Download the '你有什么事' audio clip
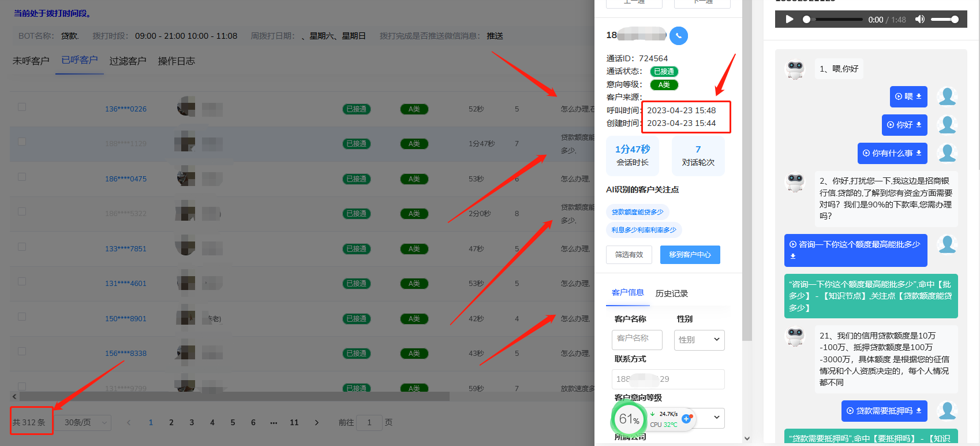 tap(919, 153)
